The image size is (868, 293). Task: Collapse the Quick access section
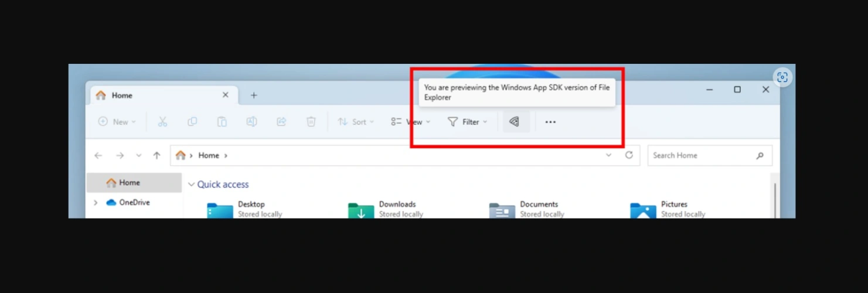tap(191, 185)
